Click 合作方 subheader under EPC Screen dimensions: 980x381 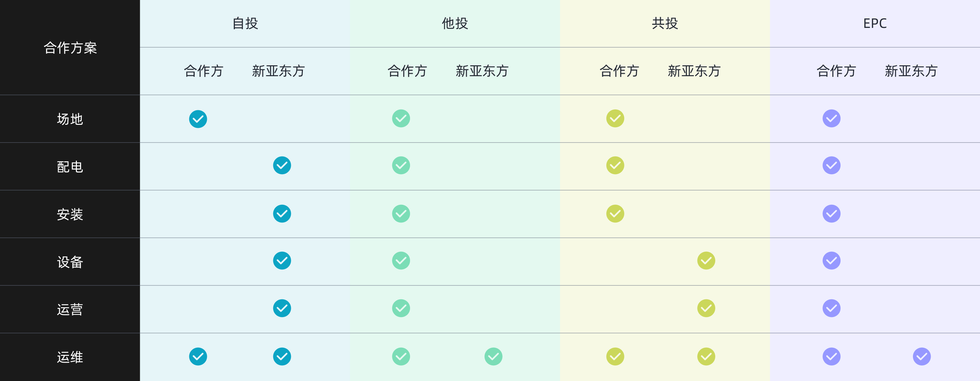click(836, 71)
